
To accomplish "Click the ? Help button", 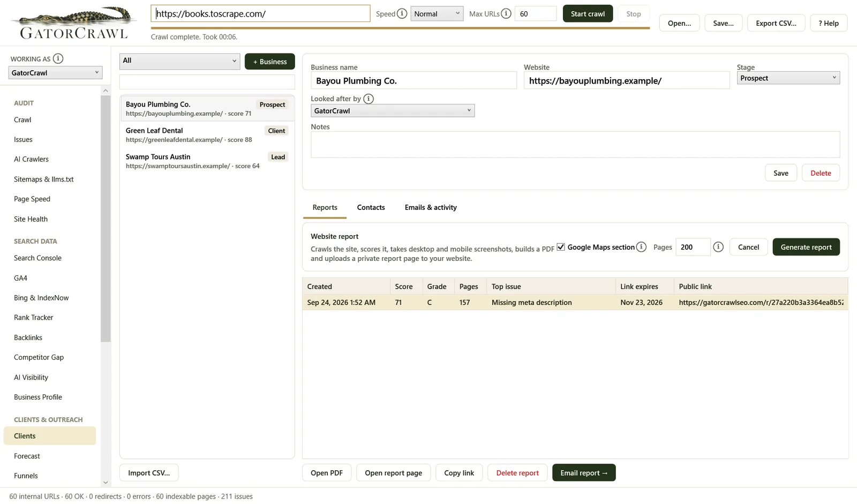I will pos(829,23).
